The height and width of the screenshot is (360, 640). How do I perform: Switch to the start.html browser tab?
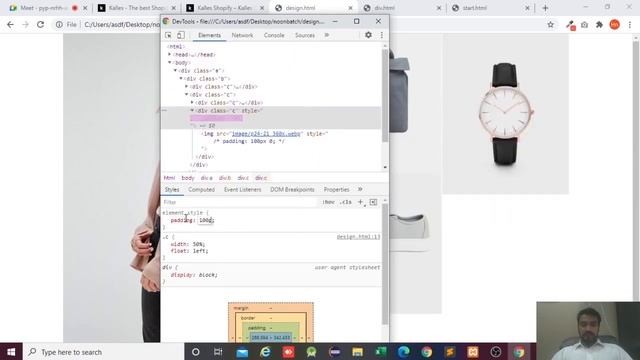pos(491,8)
